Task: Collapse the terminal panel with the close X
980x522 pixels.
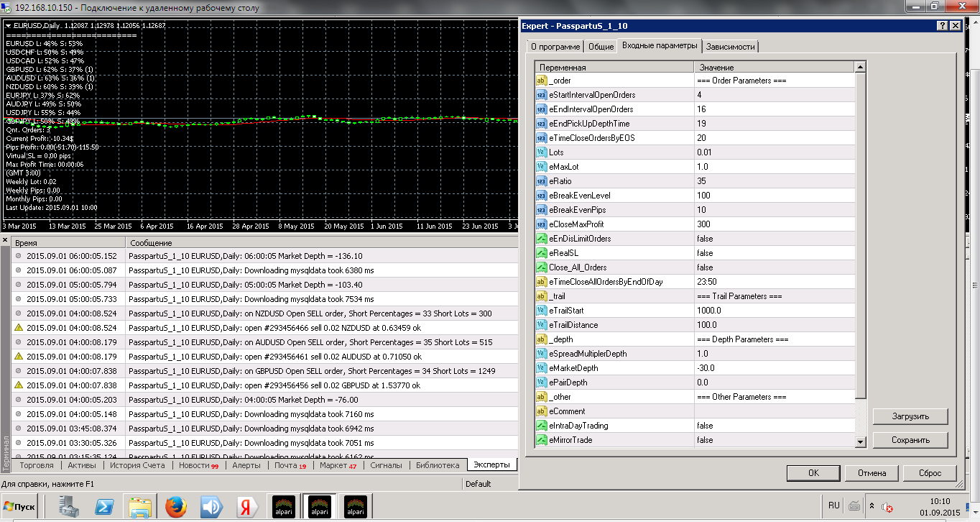Action: (4, 240)
